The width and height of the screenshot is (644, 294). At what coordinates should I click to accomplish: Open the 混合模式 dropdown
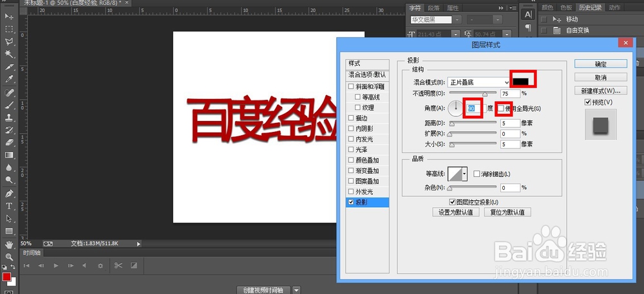point(478,82)
